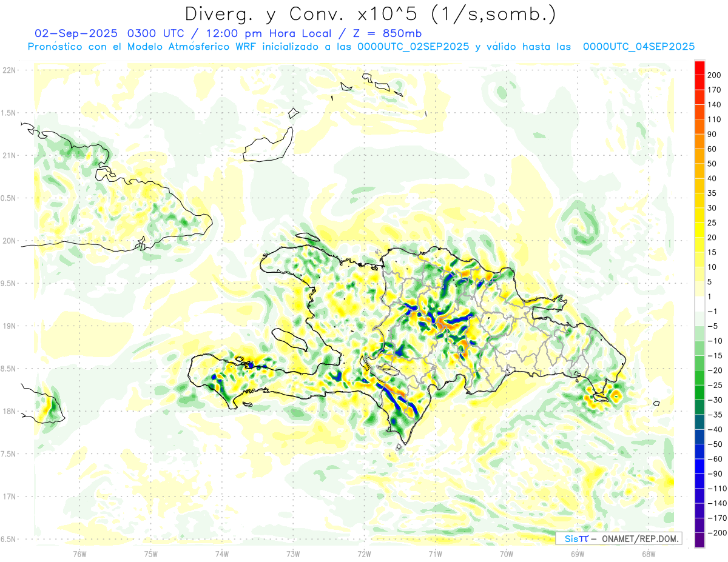Viewport: 728px width, 562px height.
Task: Click the '21N' latitude label
Action: pos(8,155)
